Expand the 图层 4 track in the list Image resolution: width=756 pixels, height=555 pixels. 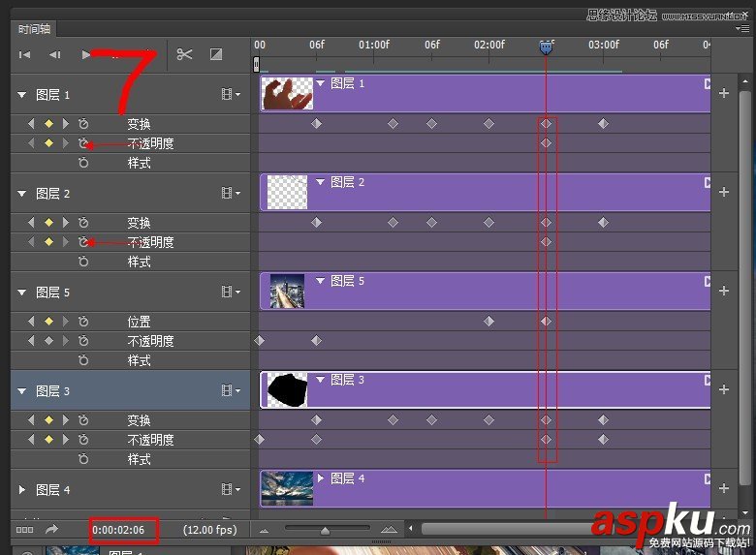(21, 490)
